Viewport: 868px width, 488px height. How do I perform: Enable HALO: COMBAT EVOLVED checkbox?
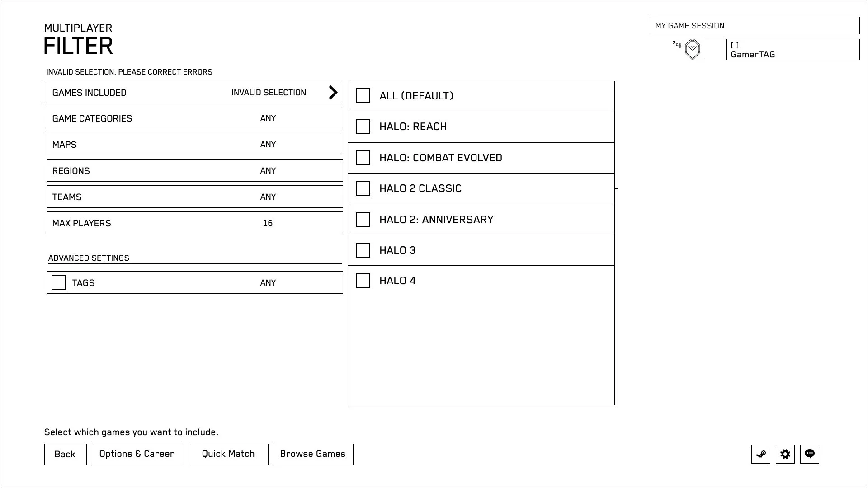pos(363,158)
